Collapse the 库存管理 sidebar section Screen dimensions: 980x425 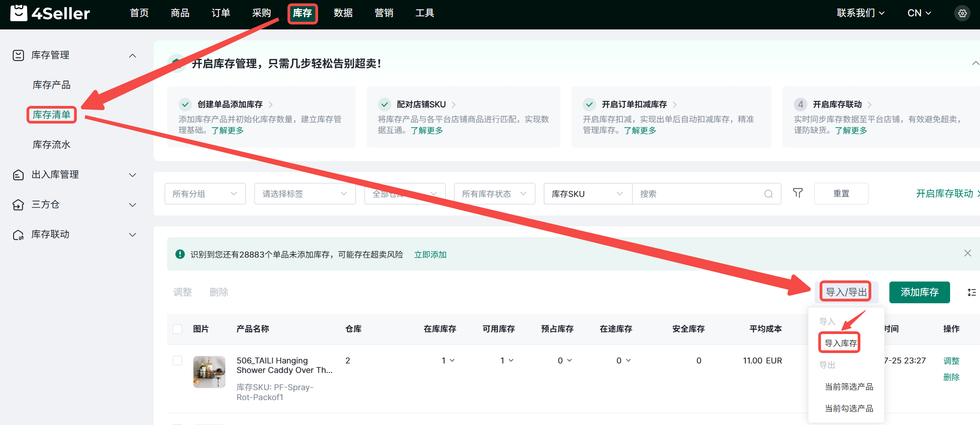tap(132, 55)
